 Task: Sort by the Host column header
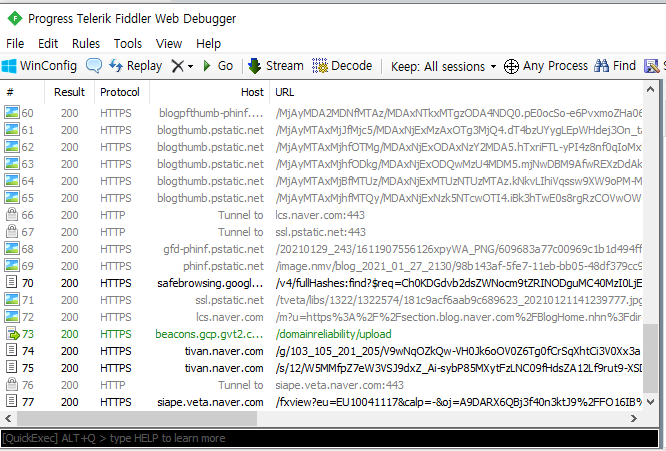(209, 92)
